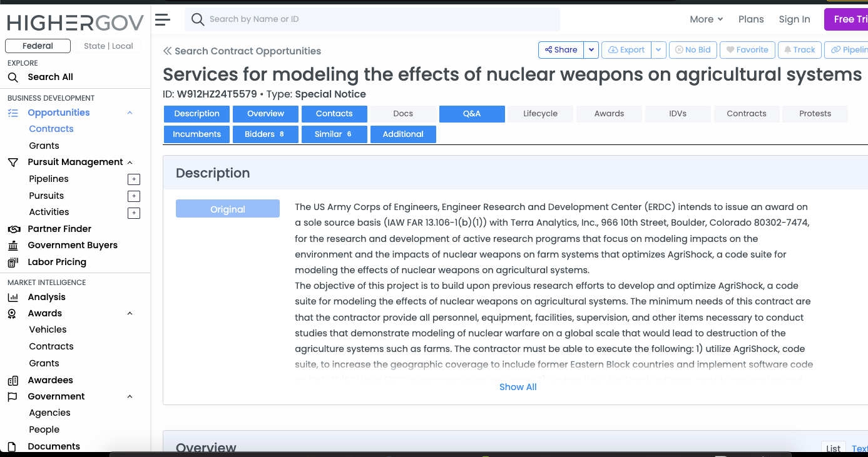The width and height of the screenshot is (868, 457).
Task: Open Grants under Opportunities
Action: pyautogui.click(x=44, y=146)
